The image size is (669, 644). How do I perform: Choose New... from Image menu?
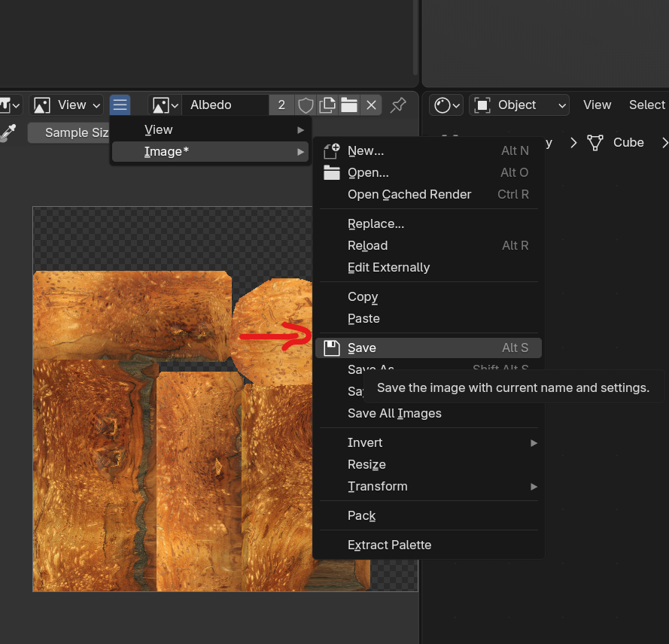(x=428, y=150)
